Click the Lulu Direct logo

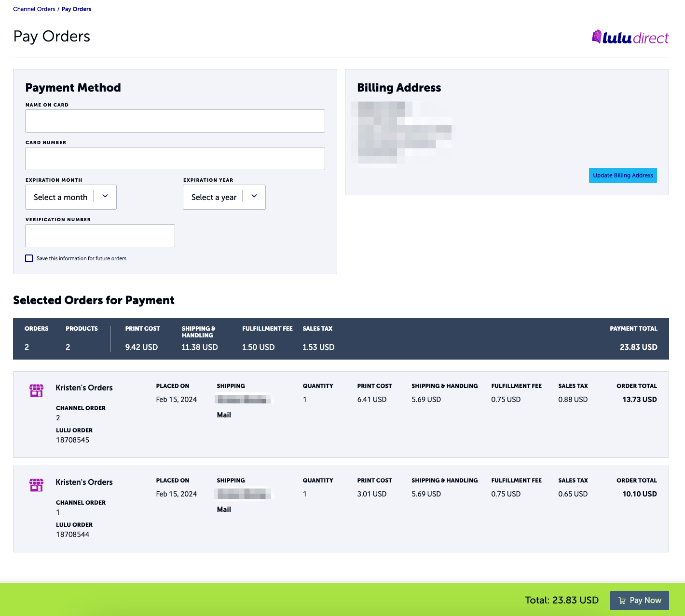[x=630, y=37]
